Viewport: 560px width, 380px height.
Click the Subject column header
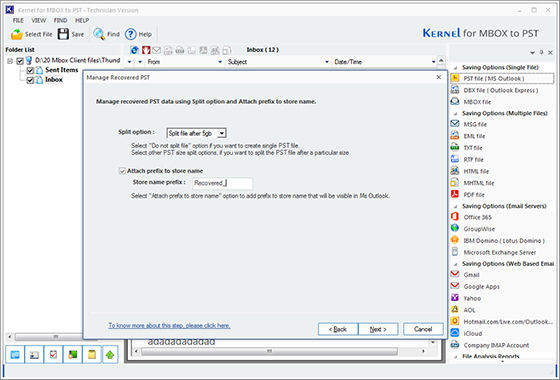[x=277, y=62]
